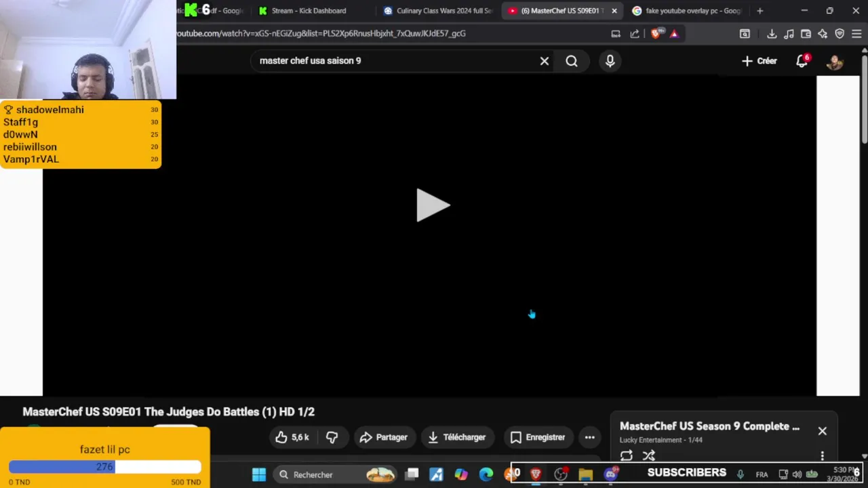
Task: Click the video title MasterChef US S09E01
Action: point(168,411)
